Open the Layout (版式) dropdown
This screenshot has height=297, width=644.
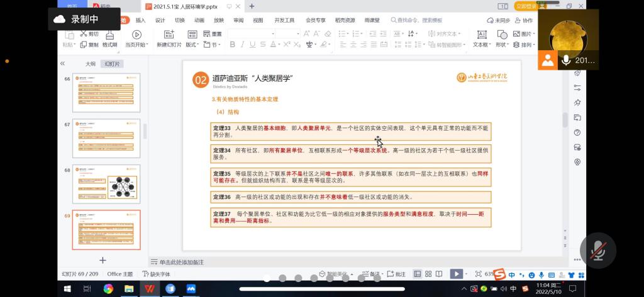(192, 45)
